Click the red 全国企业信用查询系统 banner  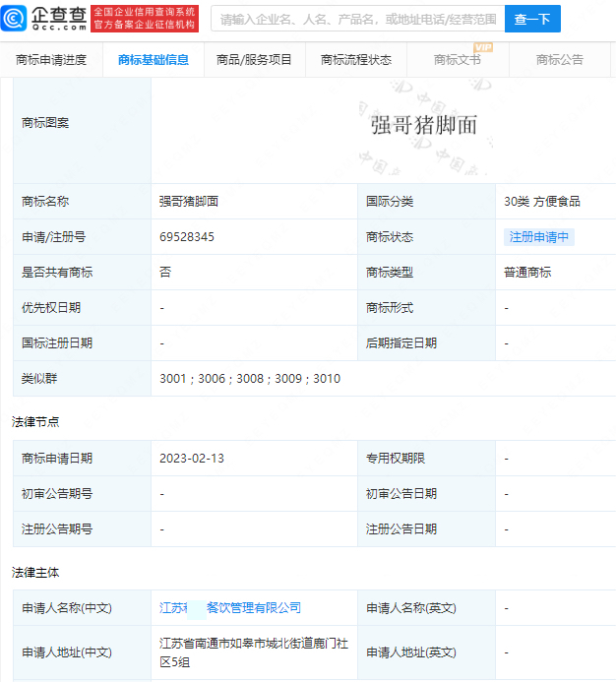[x=145, y=18]
